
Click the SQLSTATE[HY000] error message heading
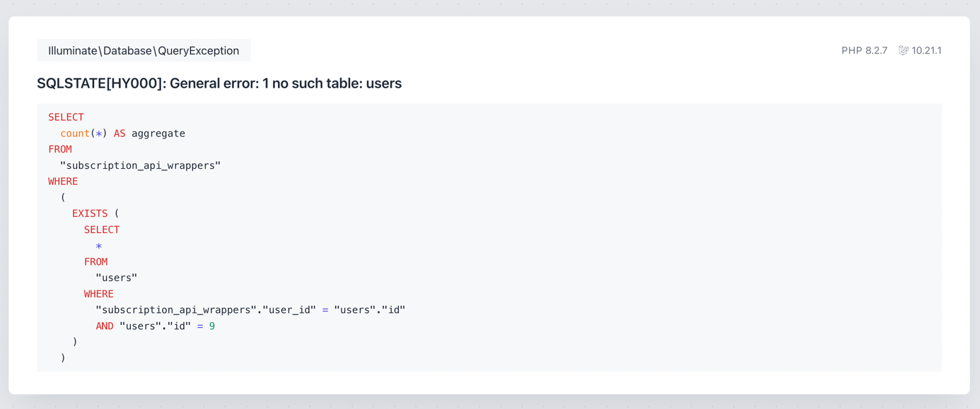219,83
